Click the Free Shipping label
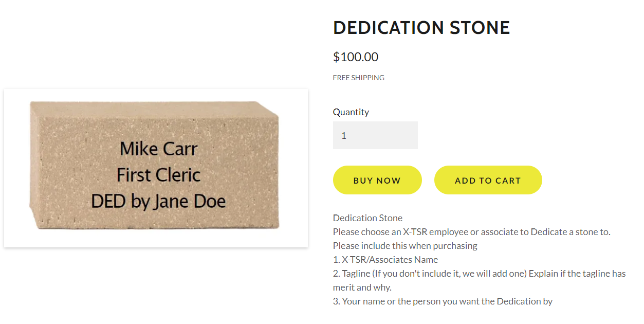Viewport: 644px width, 324px height. [359, 78]
